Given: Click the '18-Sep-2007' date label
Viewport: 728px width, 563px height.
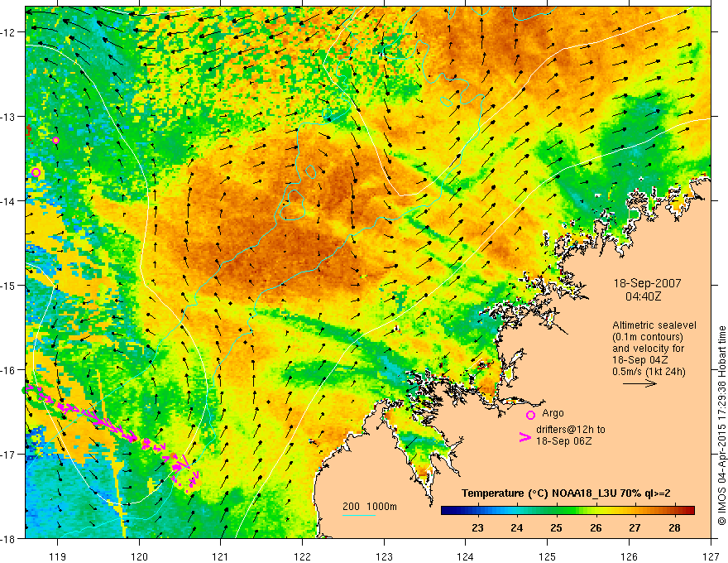Looking at the screenshot, I should 647,283.
